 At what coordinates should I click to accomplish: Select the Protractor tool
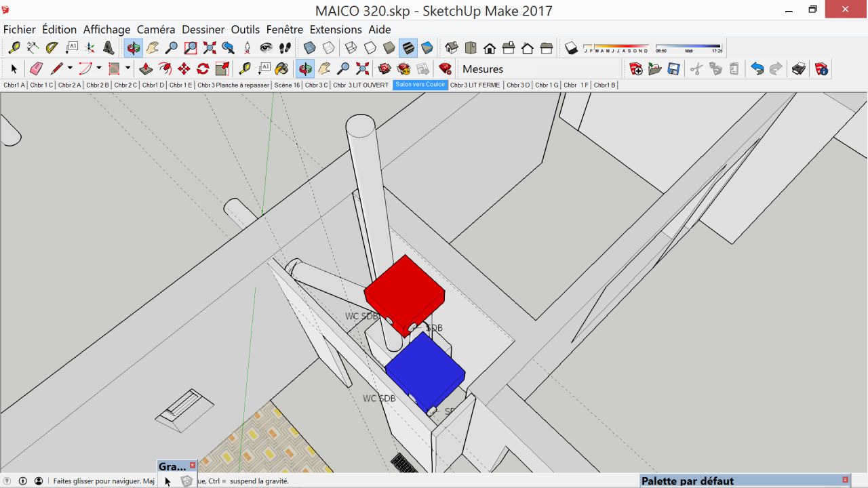click(x=52, y=47)
